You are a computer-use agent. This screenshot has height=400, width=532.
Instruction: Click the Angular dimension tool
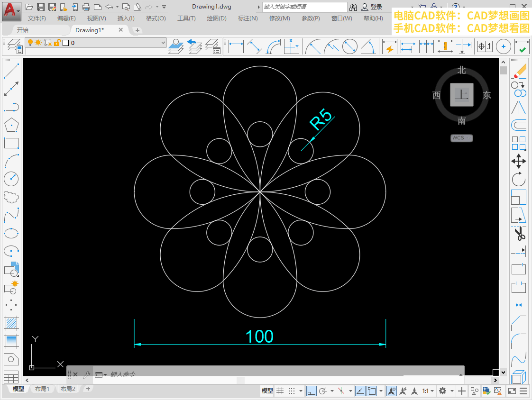click(368, 46)
